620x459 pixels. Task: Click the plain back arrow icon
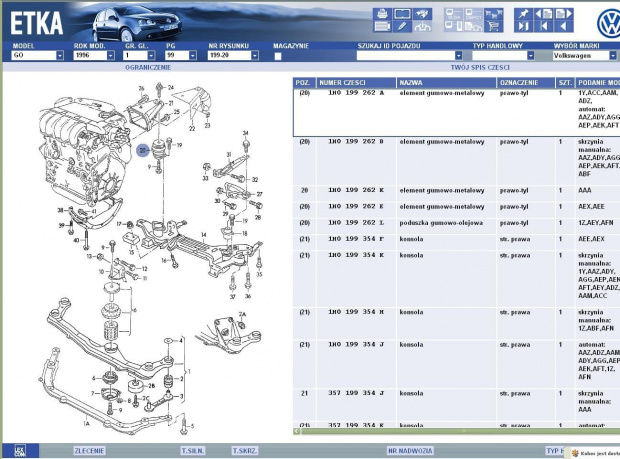564,26
